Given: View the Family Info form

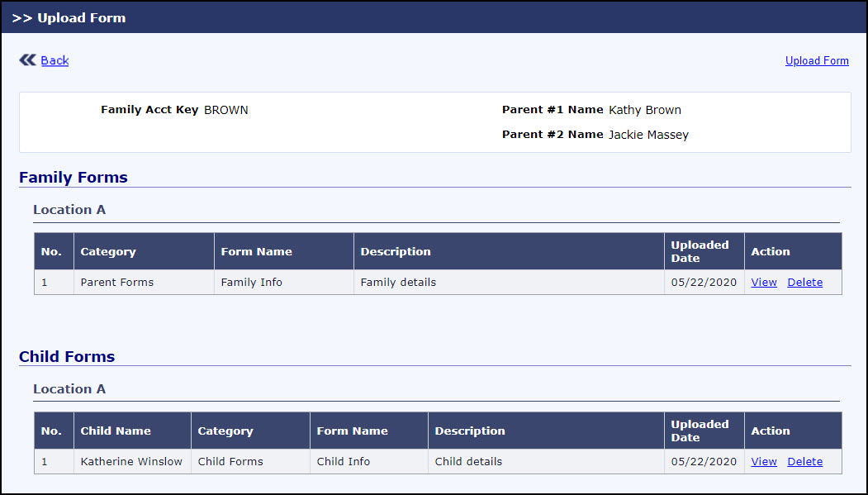Looking at the screenshot, I should (764, 283).
